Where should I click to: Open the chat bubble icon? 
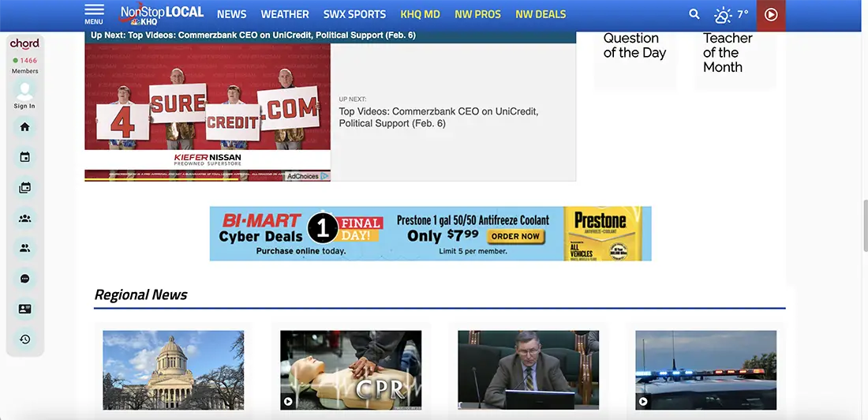tap(25, 279)
